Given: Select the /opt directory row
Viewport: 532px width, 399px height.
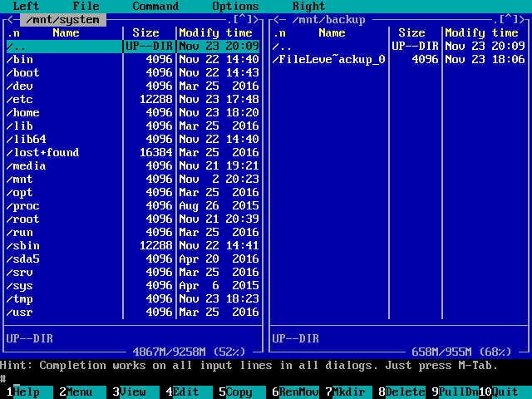Looking at the screenshot, I should 133,192.
